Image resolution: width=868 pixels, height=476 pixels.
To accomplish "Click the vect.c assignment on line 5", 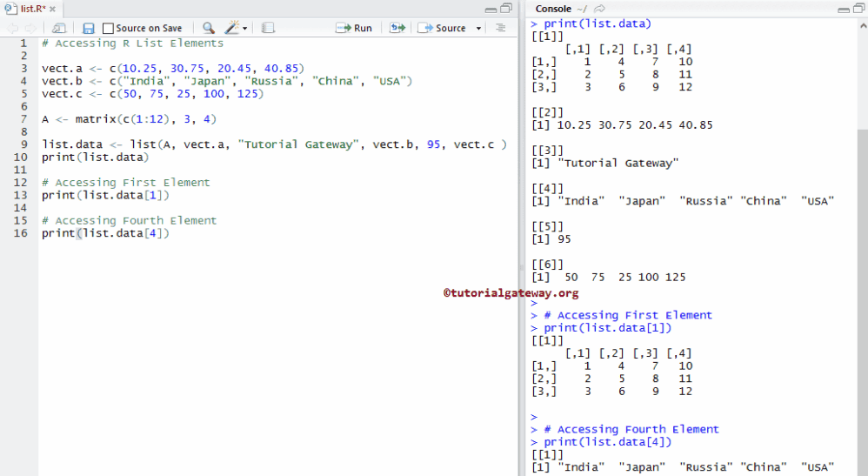I will [x=153, y=94].
